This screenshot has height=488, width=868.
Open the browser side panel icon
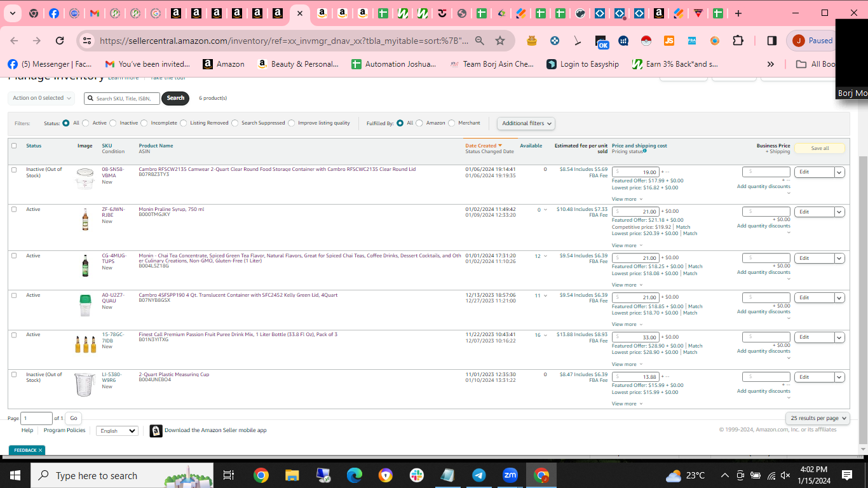pyautogui.click(x=772, y=41)
